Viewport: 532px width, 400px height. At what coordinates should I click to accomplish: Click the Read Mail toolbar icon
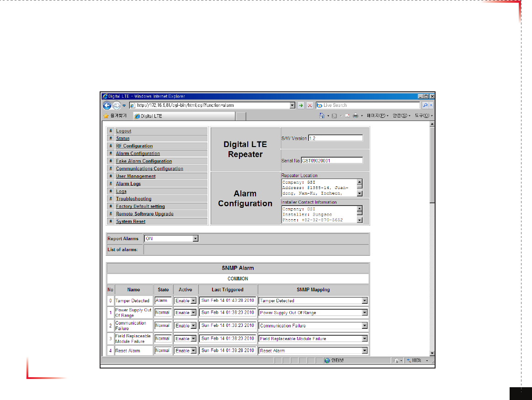(x=347, y=116)
